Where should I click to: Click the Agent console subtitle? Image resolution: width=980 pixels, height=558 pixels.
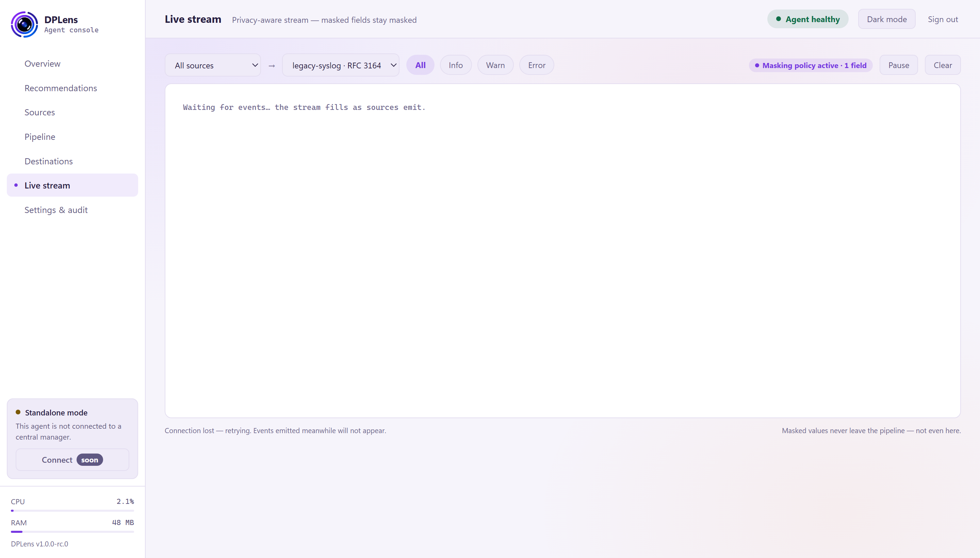pos(71,30)
